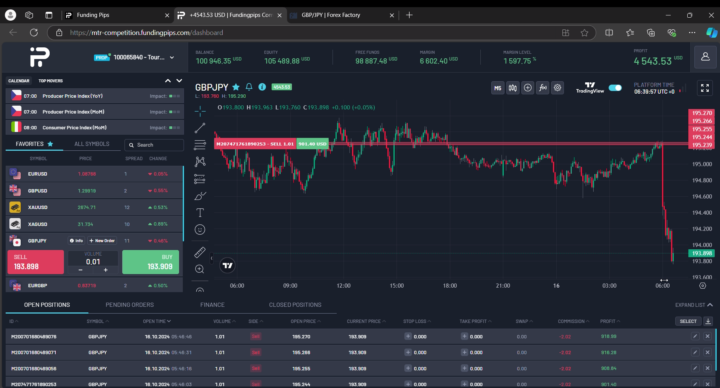Sort positions by Volume column
The height and width of the screenshot is (388, 720).
pos(224,321)
